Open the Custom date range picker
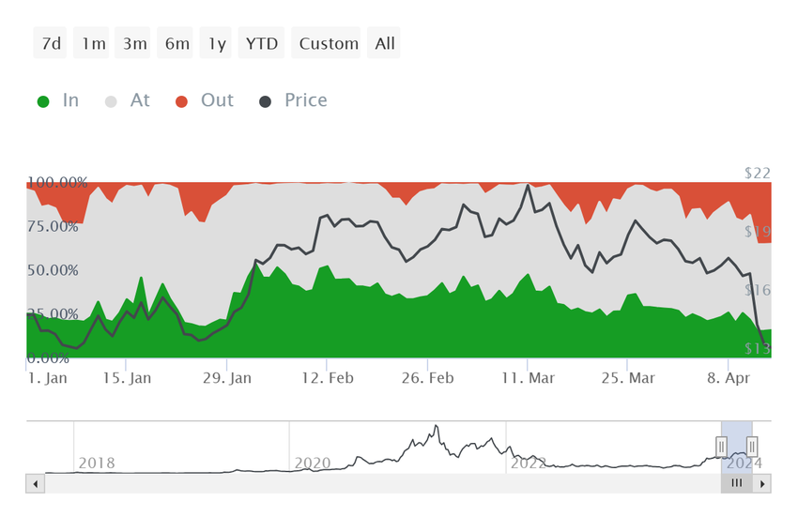 (x=326, y=43)
